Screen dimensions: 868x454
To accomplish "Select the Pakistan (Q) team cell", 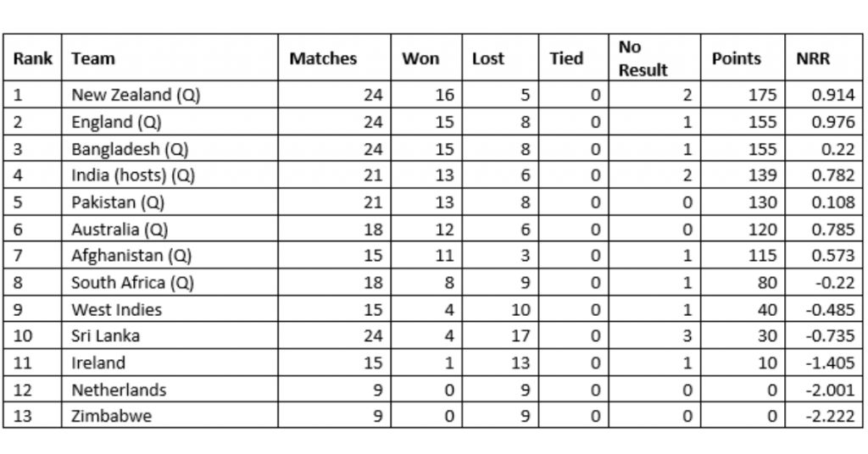I will point(170,202).
